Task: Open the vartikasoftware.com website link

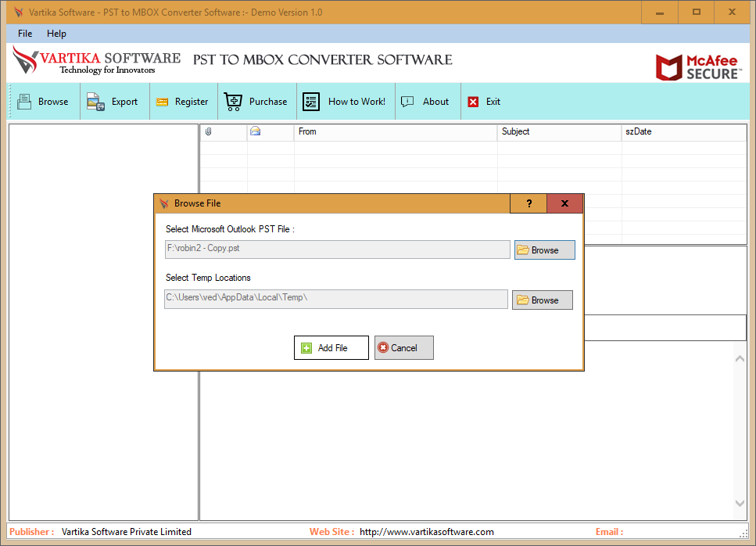Action: (x=427, y=532)
